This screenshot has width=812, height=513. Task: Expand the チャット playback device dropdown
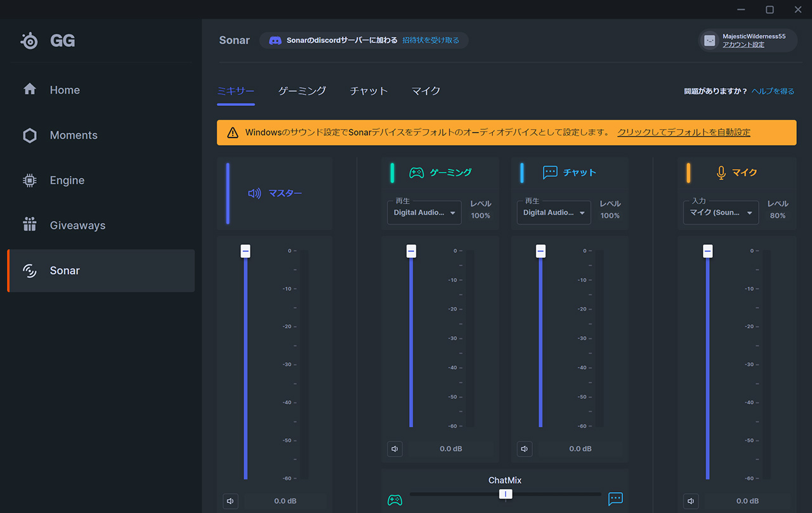coord(554,213)
